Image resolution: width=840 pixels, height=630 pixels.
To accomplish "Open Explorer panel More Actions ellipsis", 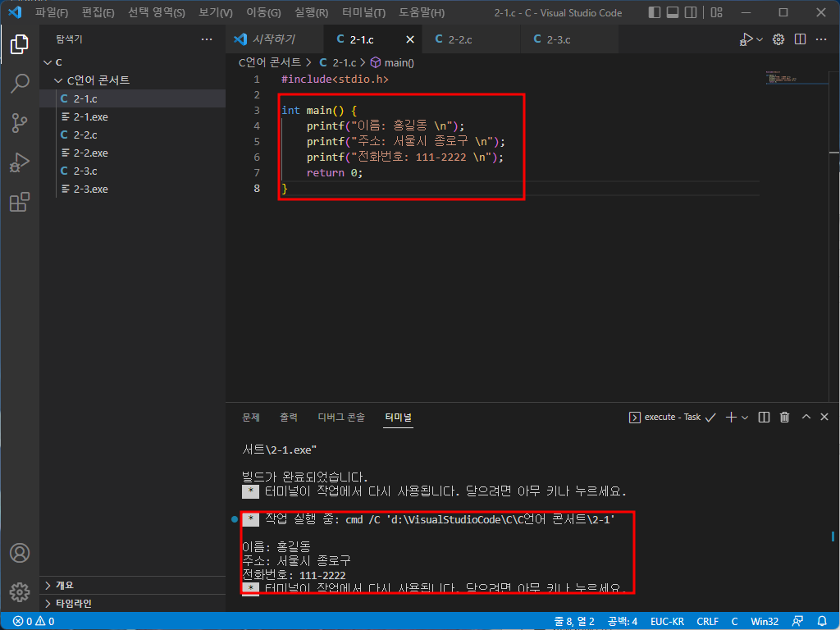I will [207, 39].
